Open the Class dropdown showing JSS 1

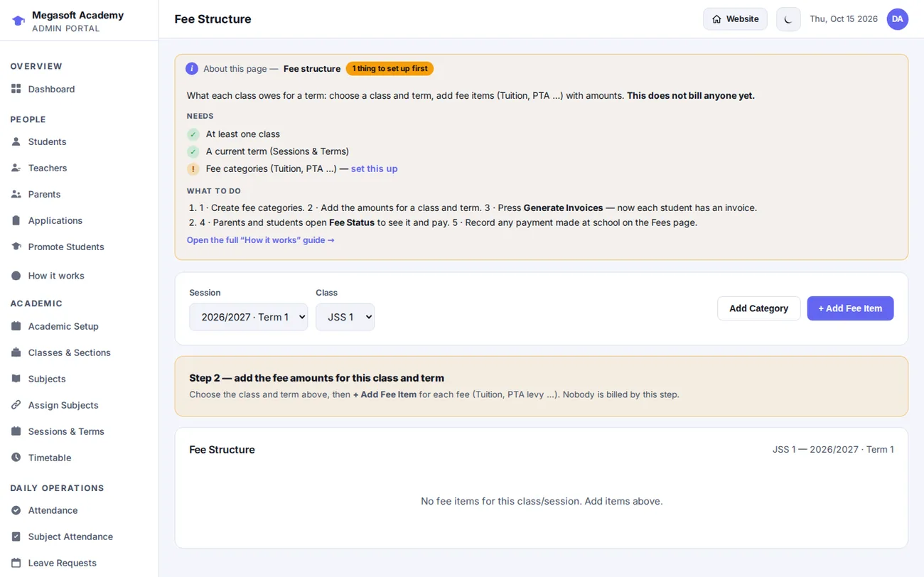tap(345, 317)
